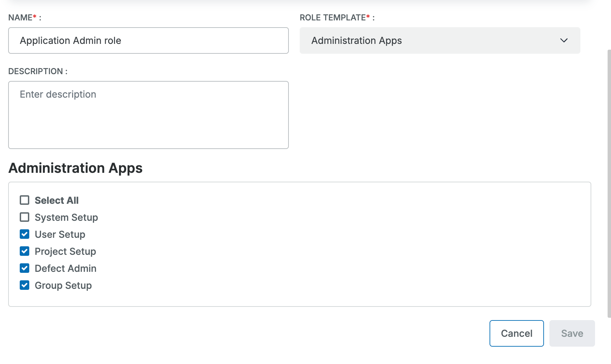
Task: Click the Administration Apps section heading
Action: pos(76,168)
